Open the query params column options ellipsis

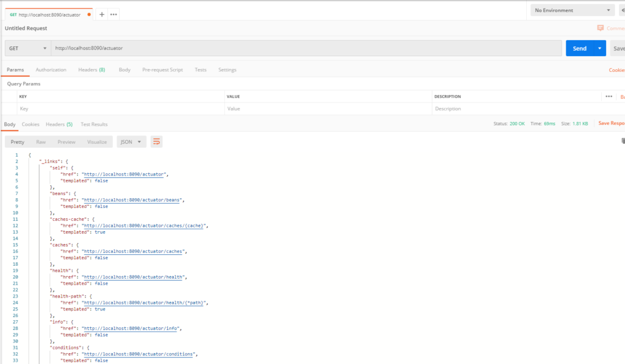click(x=609, y=96)
